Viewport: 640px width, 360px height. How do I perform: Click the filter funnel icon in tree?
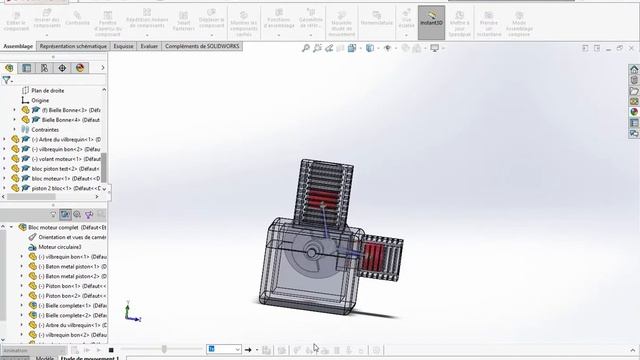(x=7, y=80)
